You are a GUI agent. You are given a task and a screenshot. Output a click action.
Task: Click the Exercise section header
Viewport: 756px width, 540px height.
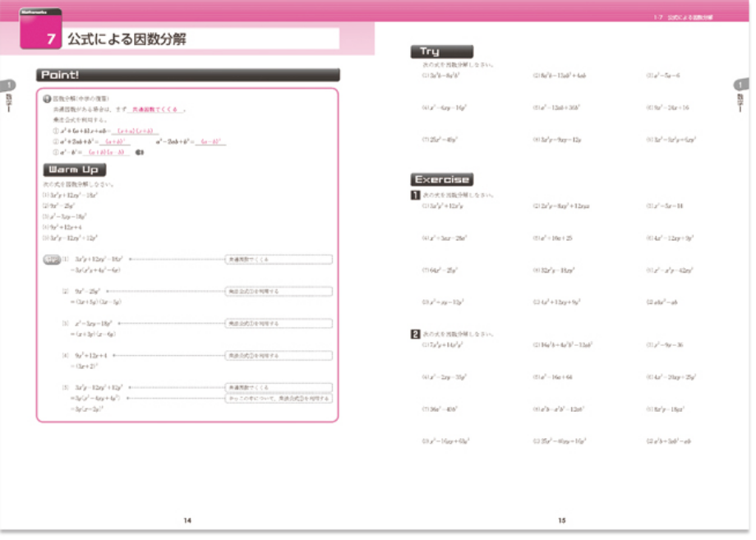[442, 179]
